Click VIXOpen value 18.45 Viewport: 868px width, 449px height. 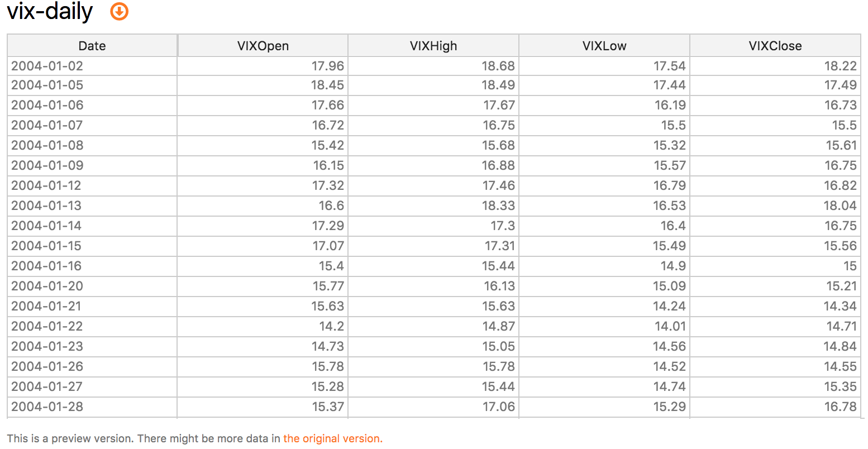tap(328, 85)
